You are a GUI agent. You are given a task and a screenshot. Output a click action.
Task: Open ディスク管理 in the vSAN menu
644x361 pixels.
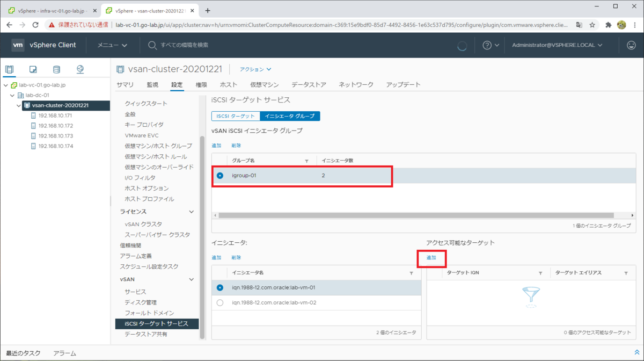coord(141,302)
